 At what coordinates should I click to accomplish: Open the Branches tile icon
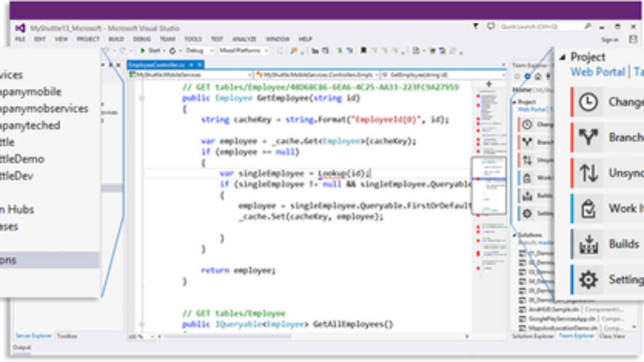point(589,137)
